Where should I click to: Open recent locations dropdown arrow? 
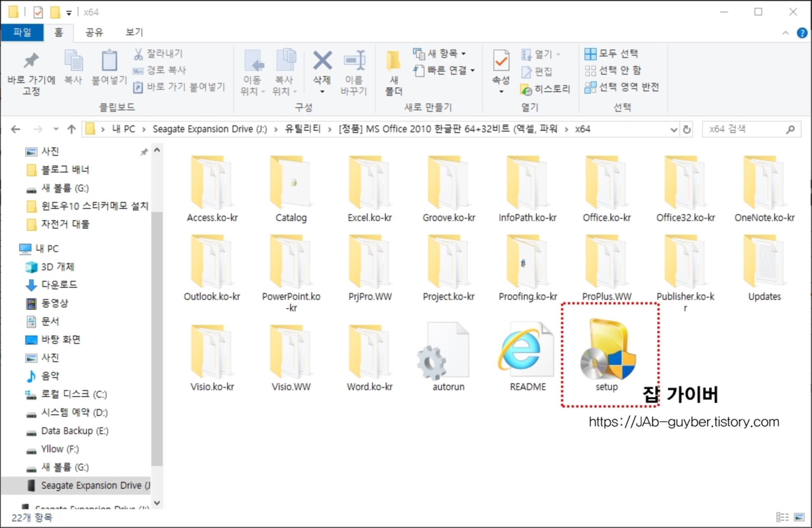click(55, 129)
